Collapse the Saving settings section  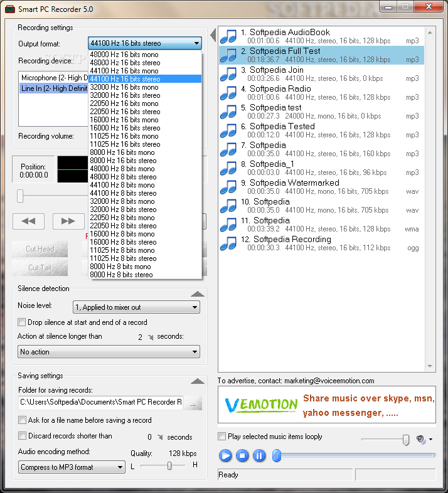[x=198, y=381]
